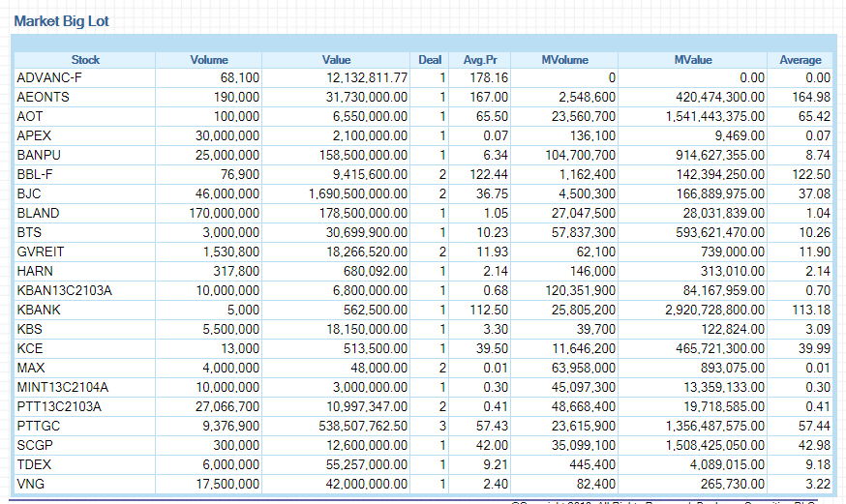Click BANPU Avg.Pr 6.34
Viewport: 846px width, 504px height.
pos(496,155)
